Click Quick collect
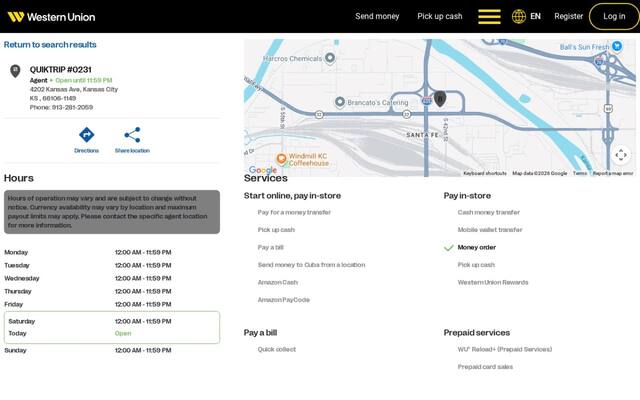Viewport: 640px width, 400px height. click(277, 349)
